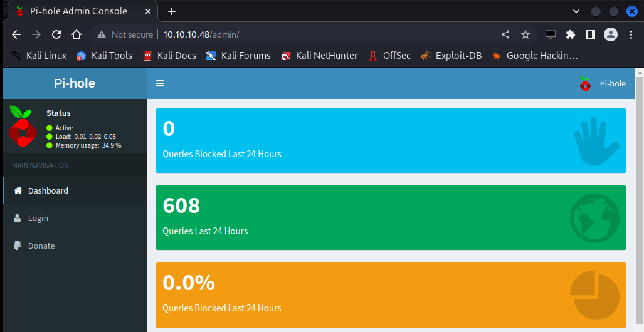
Task: Click the Memory usage 34.9 % status
Action: pyautogui.click(x=84, y=145)
